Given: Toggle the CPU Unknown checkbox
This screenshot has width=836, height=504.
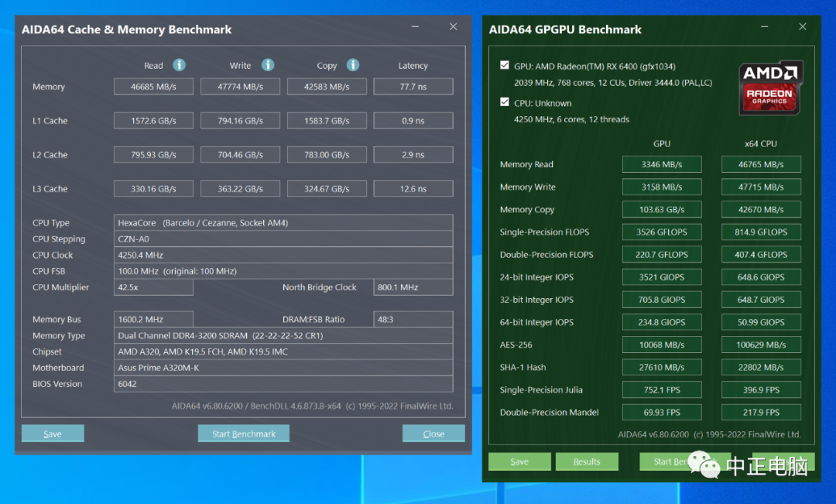Looking at the screenshot, I should (x=505, y=102).
